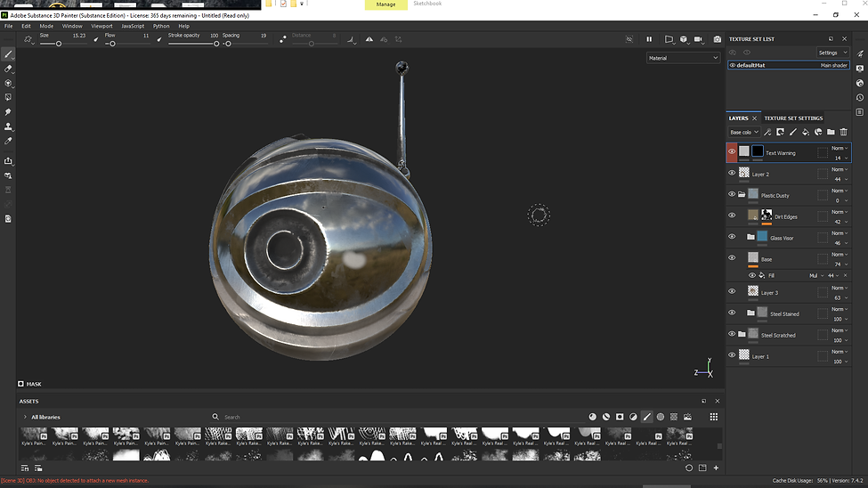The width and height of the screenshot is (868, 488).
Task: Open history icon in right sidebar
Action: coord(860,97)
